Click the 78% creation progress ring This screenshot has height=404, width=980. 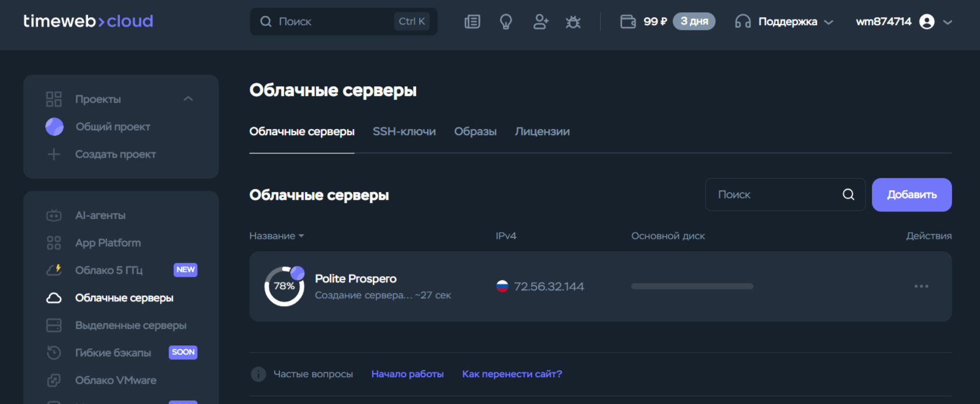tap(284, 286)
